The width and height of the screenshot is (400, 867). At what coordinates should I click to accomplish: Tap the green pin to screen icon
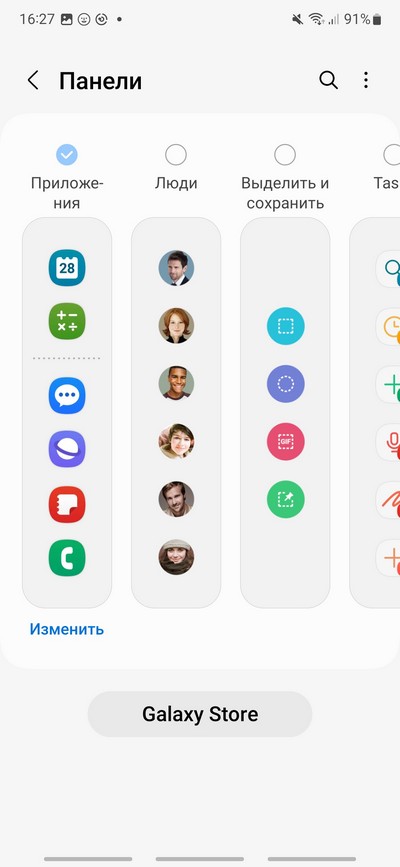(x=285, y=499)
